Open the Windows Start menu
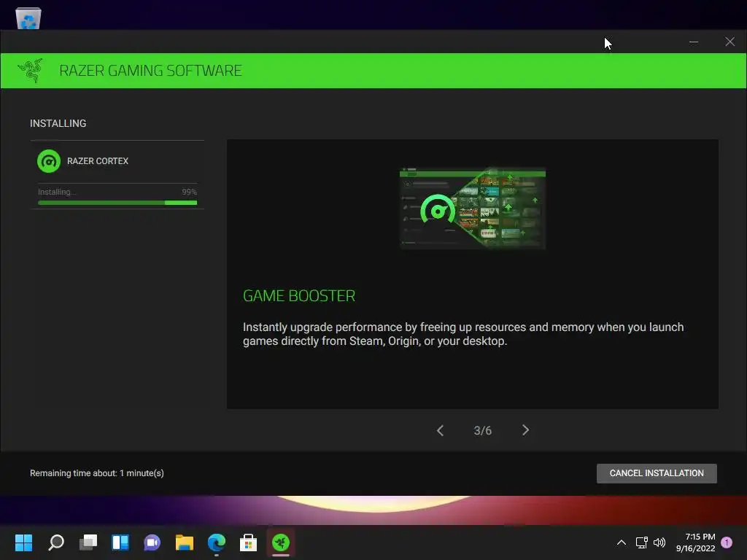 coord(24,542)
